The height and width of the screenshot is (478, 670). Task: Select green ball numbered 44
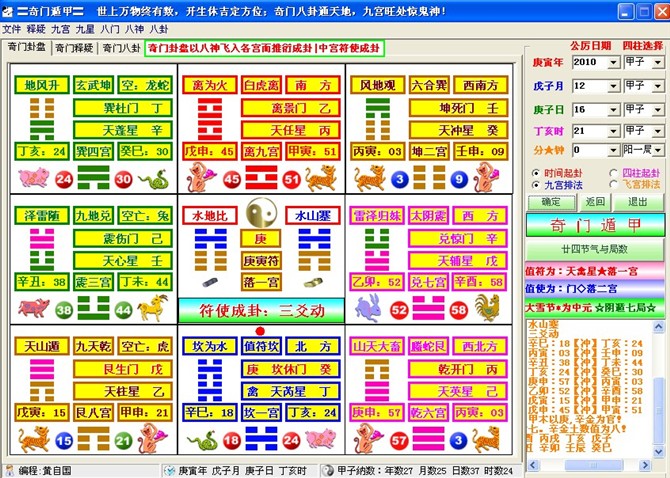(123, 310)
